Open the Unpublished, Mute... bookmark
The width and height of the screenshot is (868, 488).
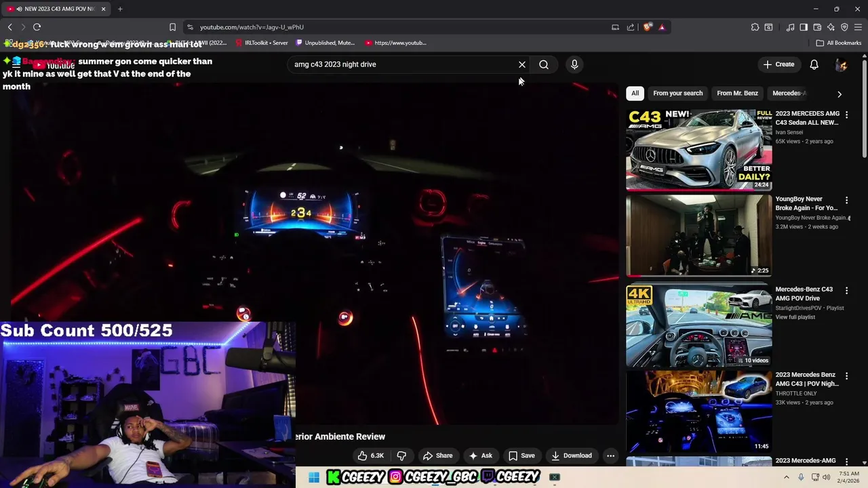coord(325,43)
